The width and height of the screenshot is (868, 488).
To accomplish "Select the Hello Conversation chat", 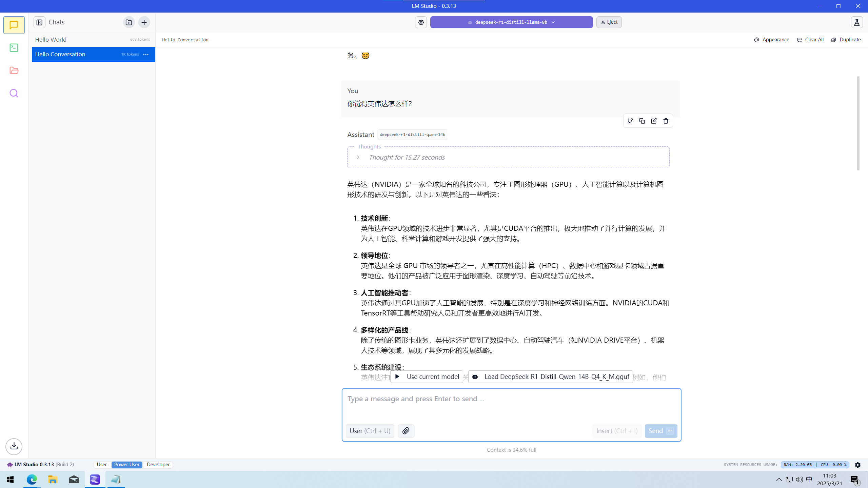I will (93, 55).
